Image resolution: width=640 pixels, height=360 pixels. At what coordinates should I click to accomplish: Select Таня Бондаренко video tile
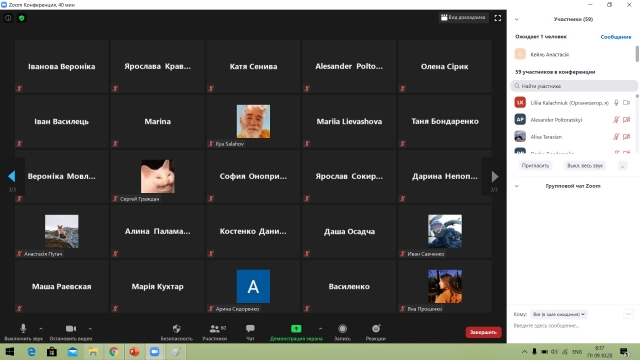coord(445,121)
